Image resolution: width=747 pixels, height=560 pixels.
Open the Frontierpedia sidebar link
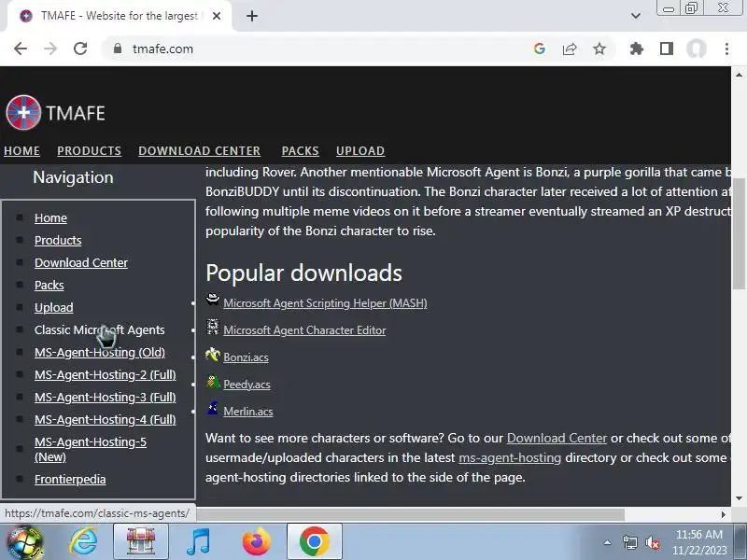click(70, 479)
